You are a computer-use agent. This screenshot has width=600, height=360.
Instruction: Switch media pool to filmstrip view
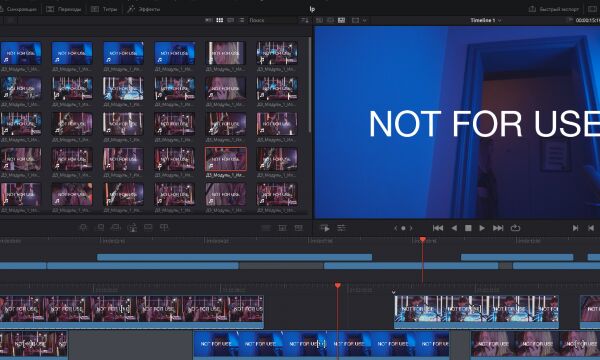tap(231, 20)
